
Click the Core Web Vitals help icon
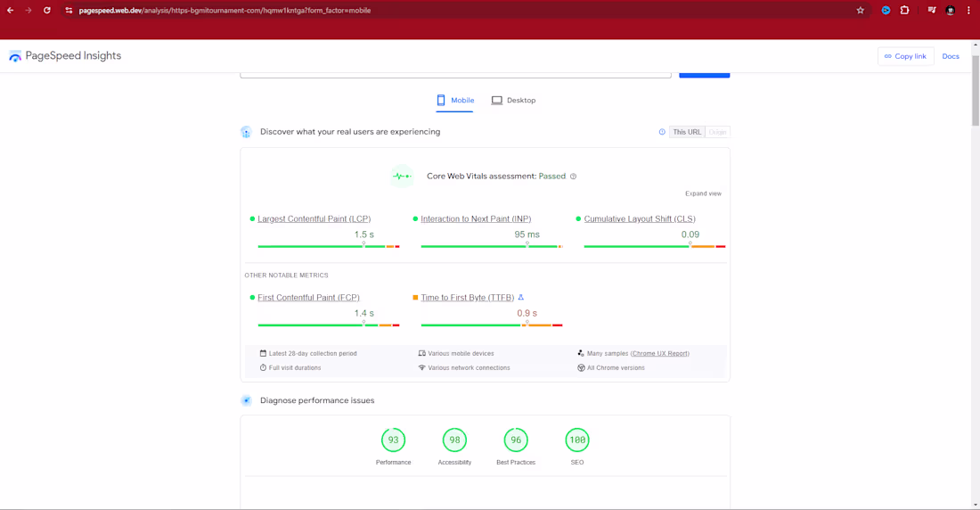point(573,177)
